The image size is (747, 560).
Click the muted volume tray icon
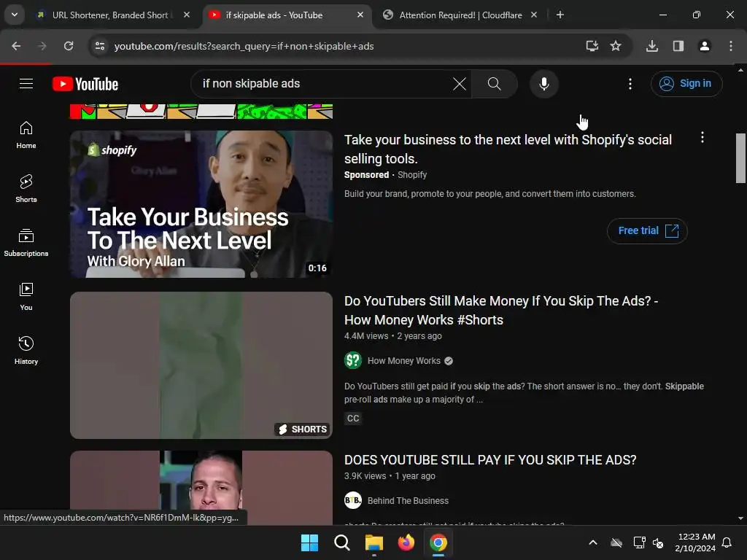pos(657,542)
